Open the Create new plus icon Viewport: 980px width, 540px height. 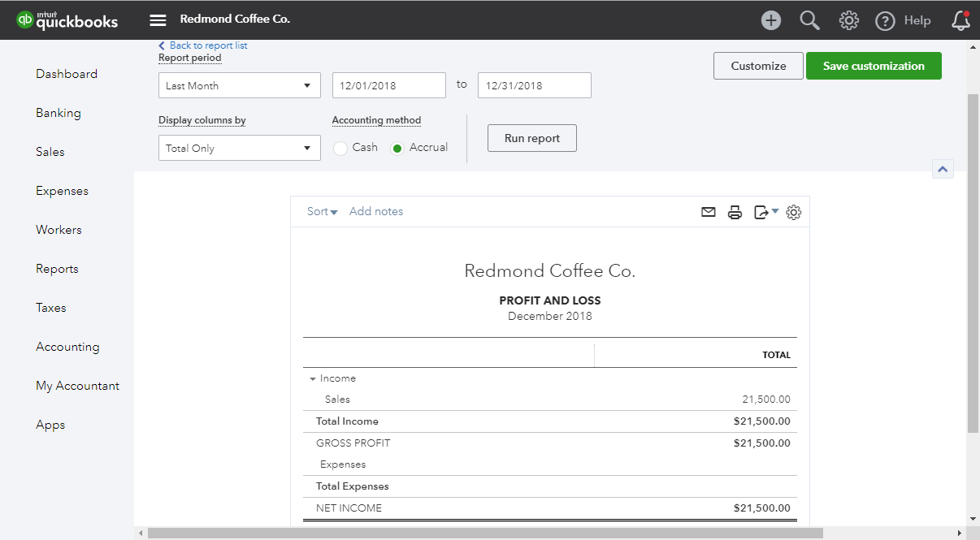point(770,20)
